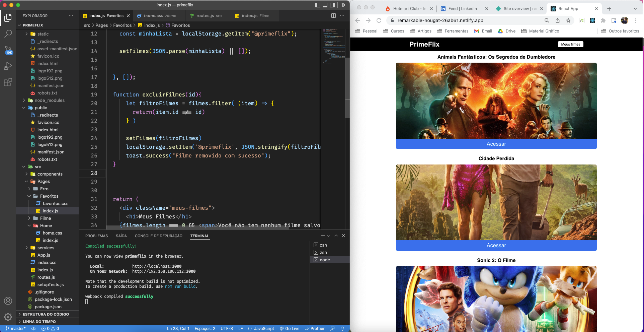The width and height of the screenshot is (644, 332).
Task: Close the index.js Favoritos tab
Action: 128,16
